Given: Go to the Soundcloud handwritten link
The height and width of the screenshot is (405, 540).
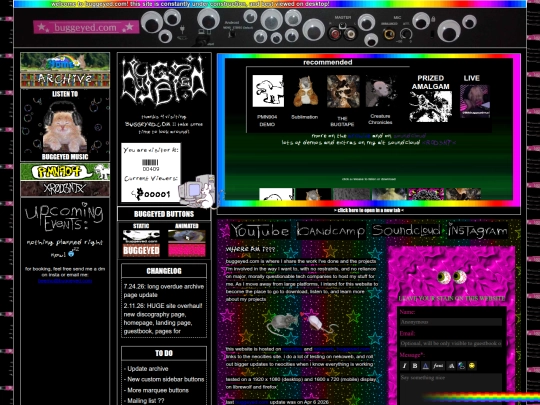Looking at the screenshot, I should click(x=406, y=230).
